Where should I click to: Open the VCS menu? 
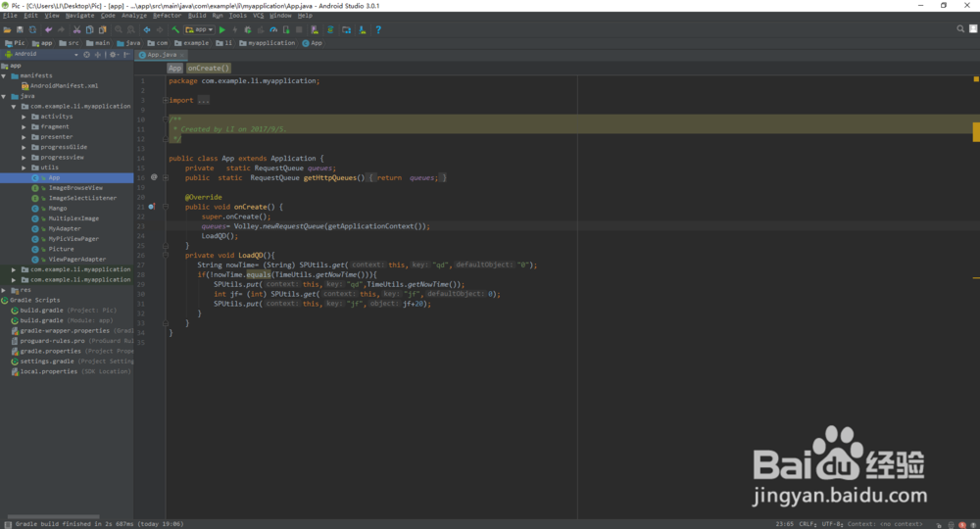point(258,16)
